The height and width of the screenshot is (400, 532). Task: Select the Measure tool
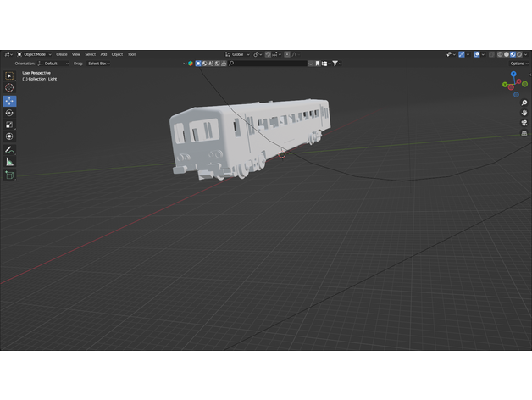9,161
